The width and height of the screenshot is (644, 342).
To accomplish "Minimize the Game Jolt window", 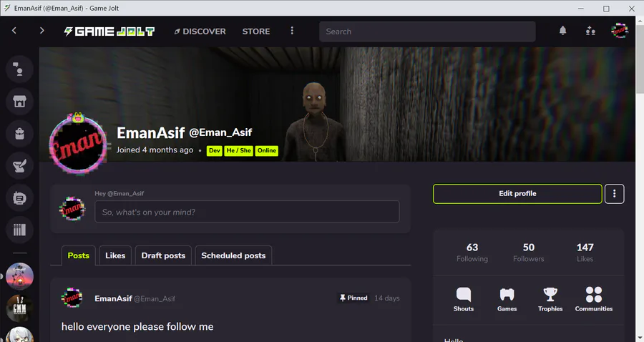I will pos(581,9).
